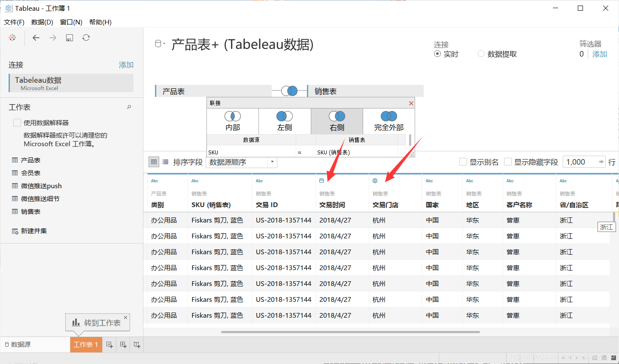
Task: Click the 地区 column header
Action: pyautogui.click(x=473, y=205)
